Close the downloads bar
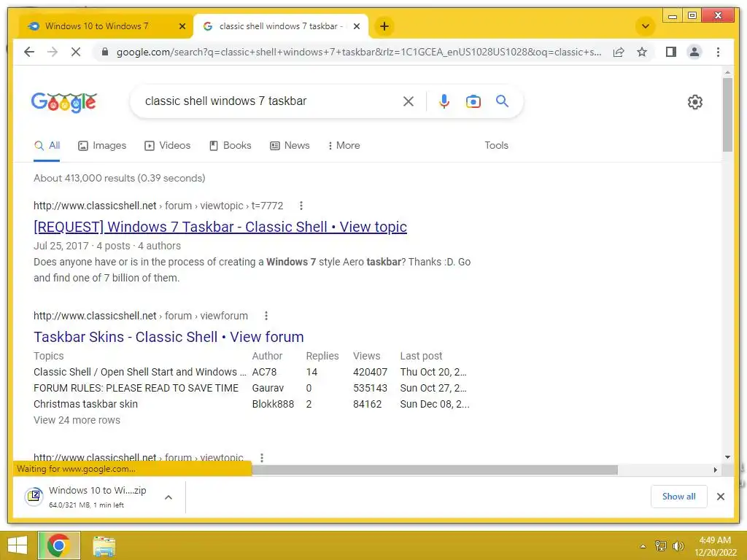Screen dimensions: 747x560 point(720,497)
